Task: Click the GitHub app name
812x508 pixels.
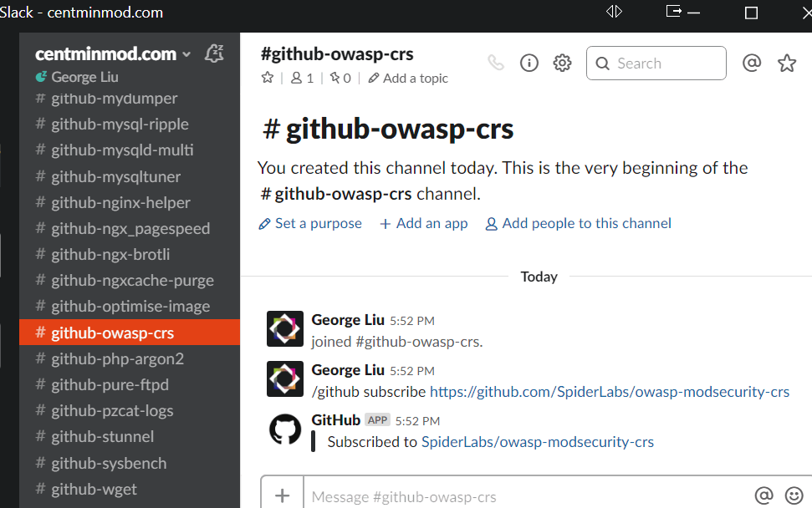Action: pos(335,420)
